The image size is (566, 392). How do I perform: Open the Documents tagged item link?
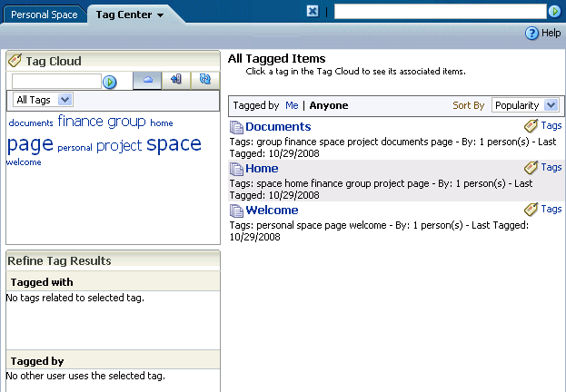[278, 126]
